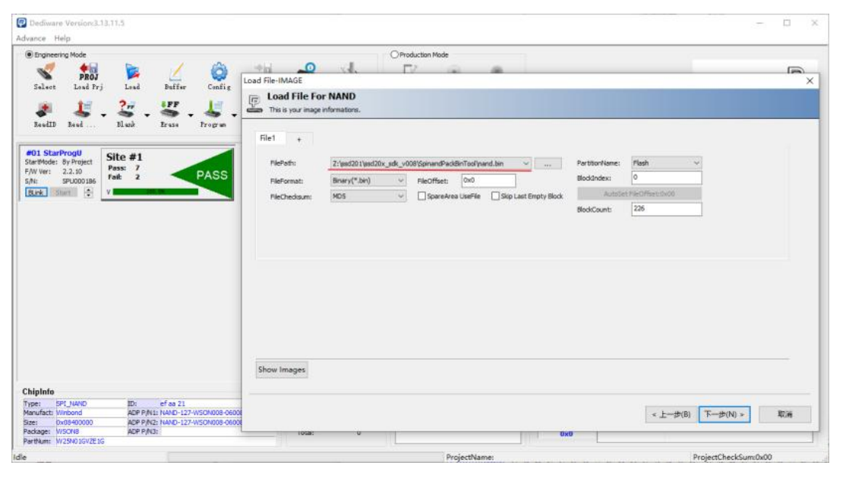Open the PartitionName Flash dropdown
This screenshot has width=868, height=478.
[696, 163]
